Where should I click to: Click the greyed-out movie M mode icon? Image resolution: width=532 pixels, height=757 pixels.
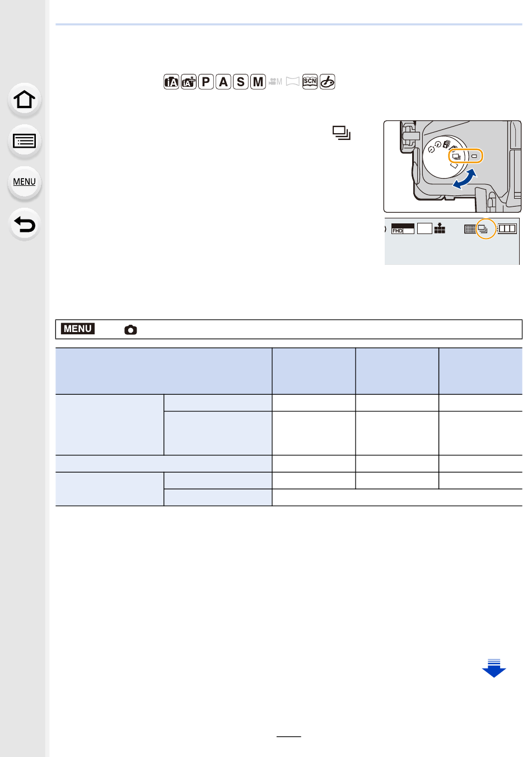pos(276,82)
